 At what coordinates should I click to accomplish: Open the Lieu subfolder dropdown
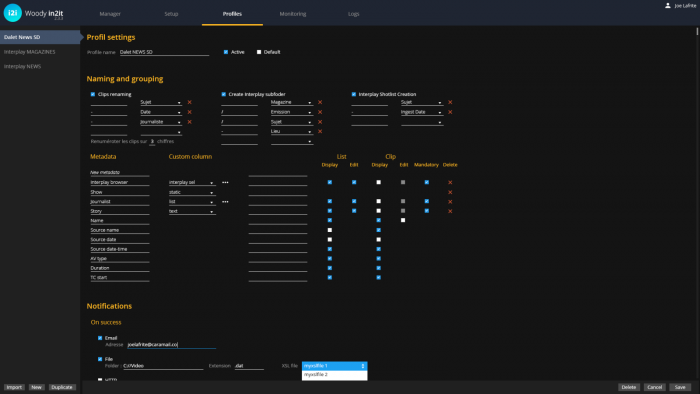click(291, 131)
